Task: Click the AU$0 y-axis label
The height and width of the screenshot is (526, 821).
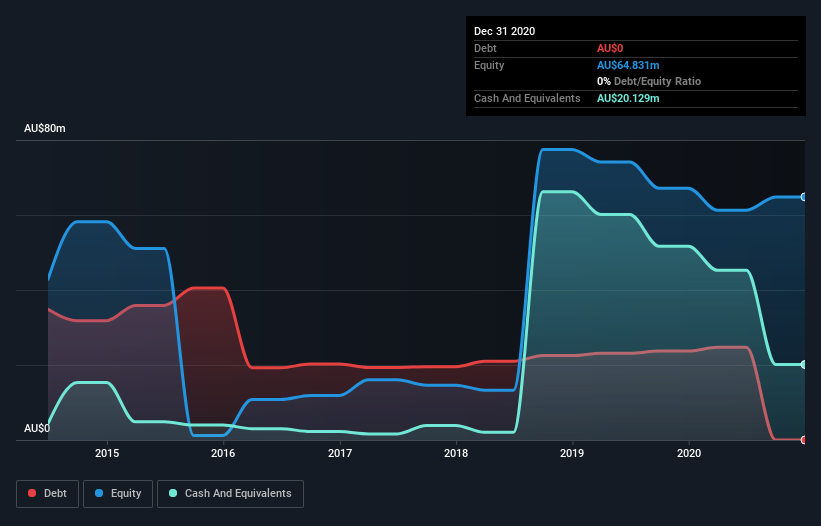Action: pos(37,428)
